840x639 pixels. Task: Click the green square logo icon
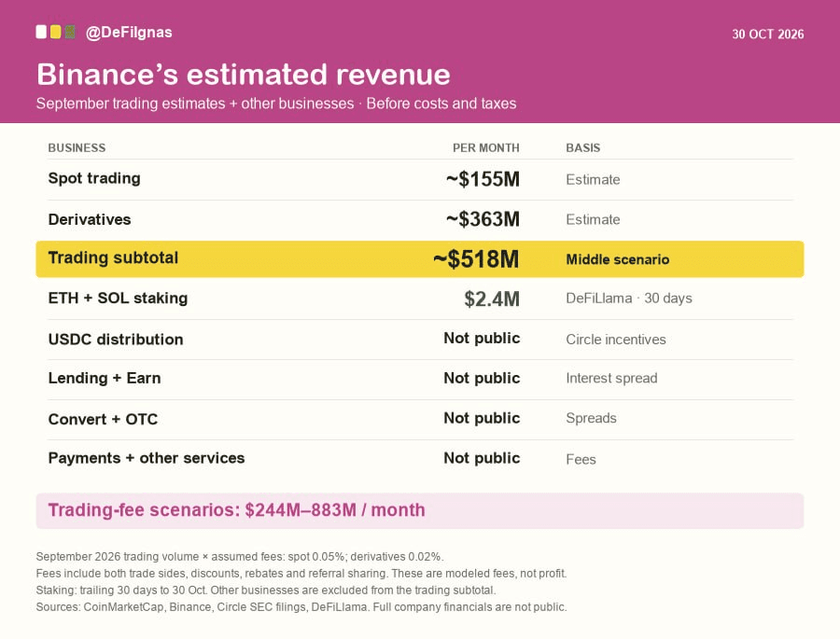coord(70,32)
